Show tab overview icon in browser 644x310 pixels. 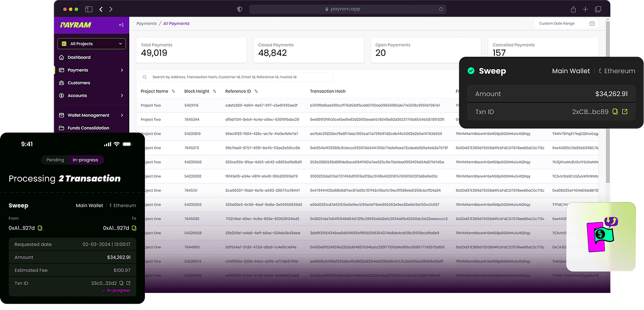(598, 9)
